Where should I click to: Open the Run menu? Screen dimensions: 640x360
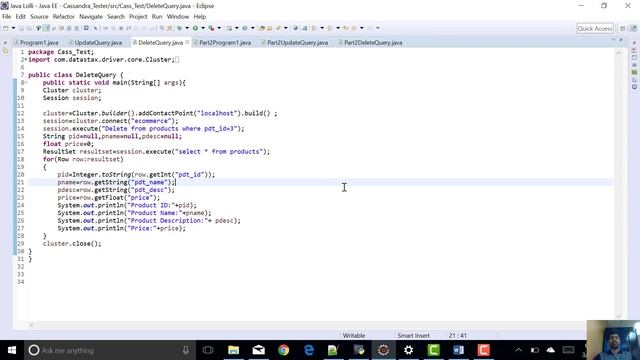pos(157,17)
